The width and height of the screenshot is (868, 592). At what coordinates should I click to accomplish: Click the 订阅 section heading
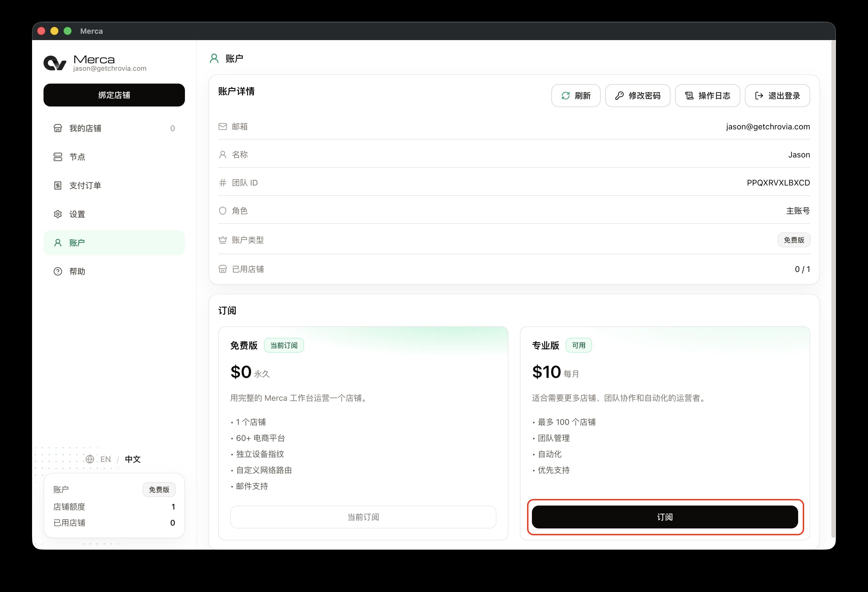pyautogui.click(x=227, y=311)
